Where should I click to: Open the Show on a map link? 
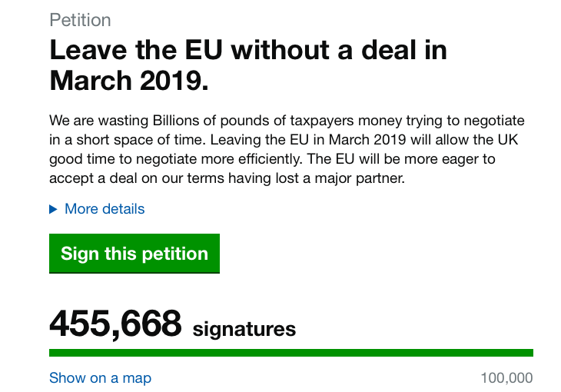[x=100, y=378]
